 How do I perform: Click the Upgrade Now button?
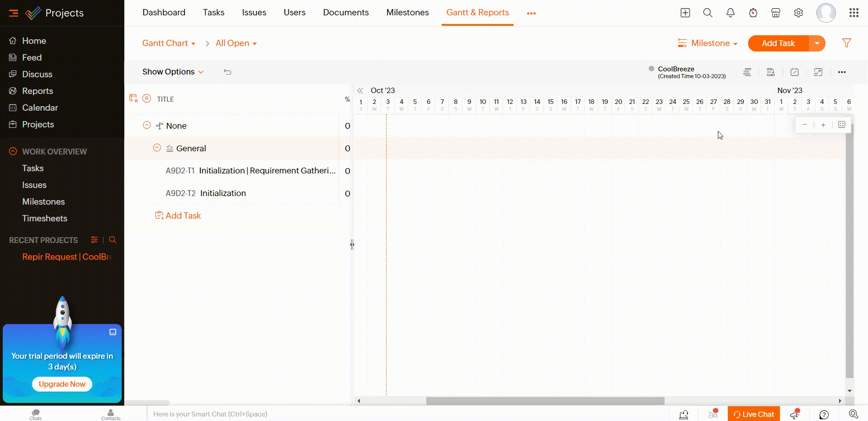click(x=62, y=384)
